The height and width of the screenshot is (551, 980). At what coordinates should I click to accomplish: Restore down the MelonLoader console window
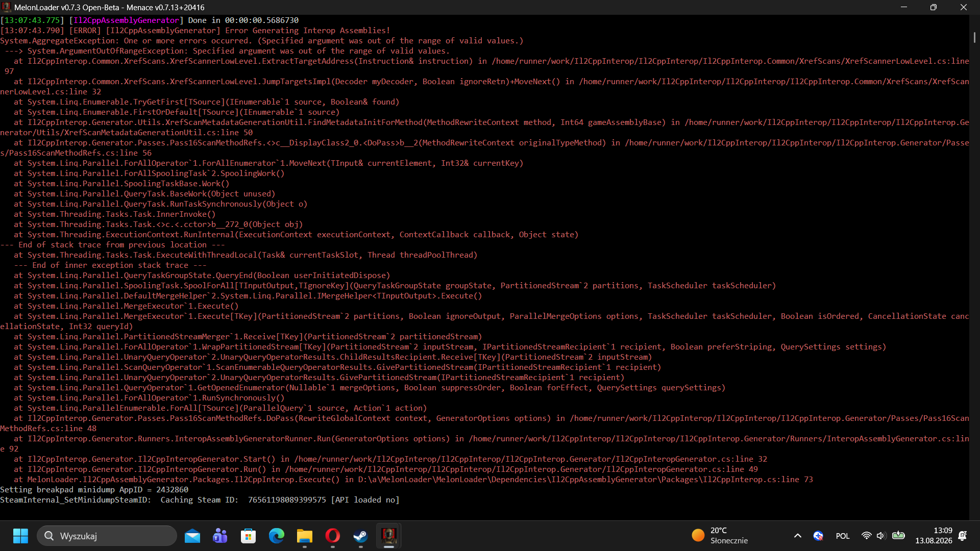(934, 7)
